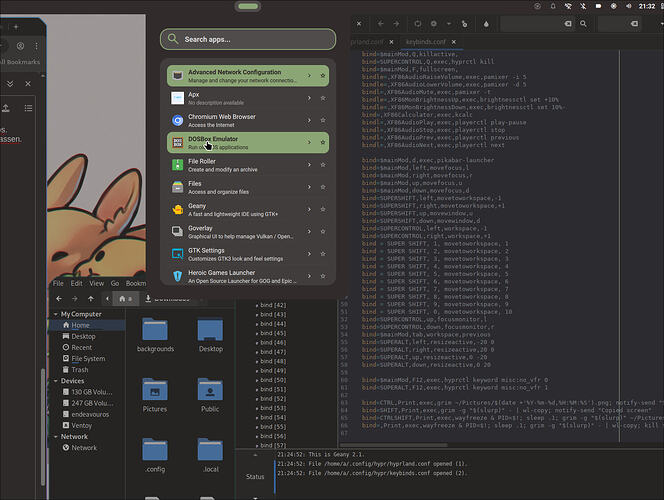Viewport: 664px width, 500px height.
Task: Collapse the Devices section in sidebar
Action: pyautogui.click(x=56, y=381)
